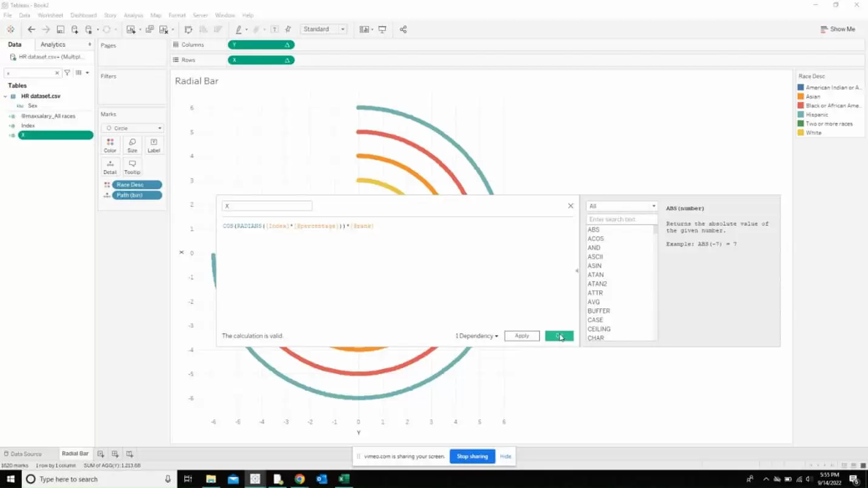This screenshot has width=868, height=488.
Task: Click the White legend color swatch
Action: tap(801, 133)
